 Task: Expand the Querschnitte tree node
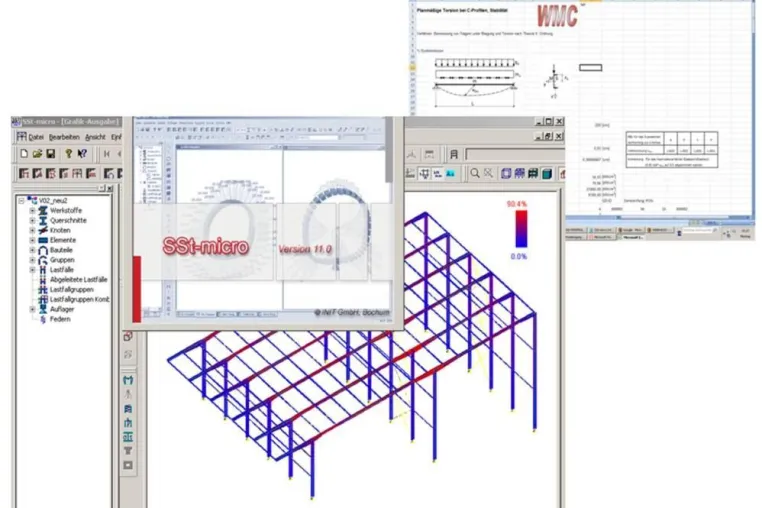(32, 220)
